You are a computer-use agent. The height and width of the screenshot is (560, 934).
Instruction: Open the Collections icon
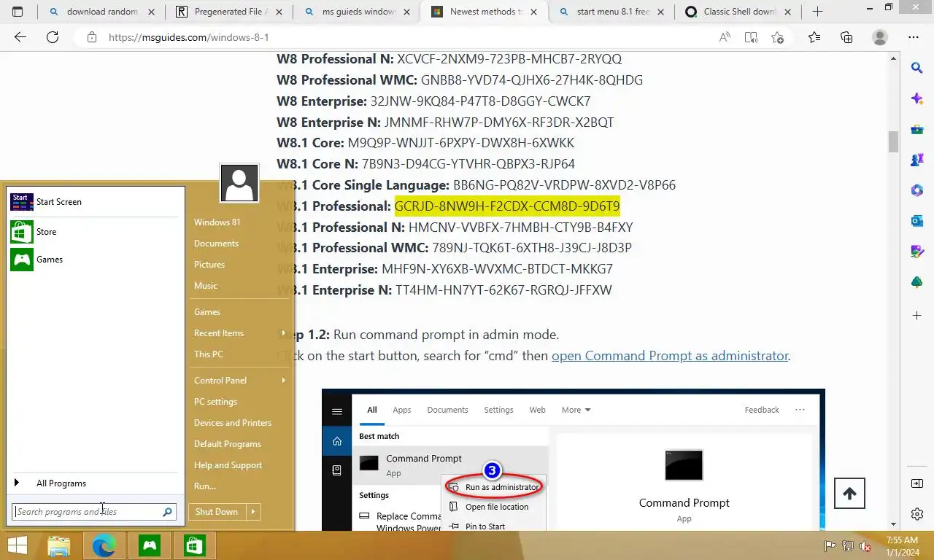pyautogui.click(x=846, y=37)
